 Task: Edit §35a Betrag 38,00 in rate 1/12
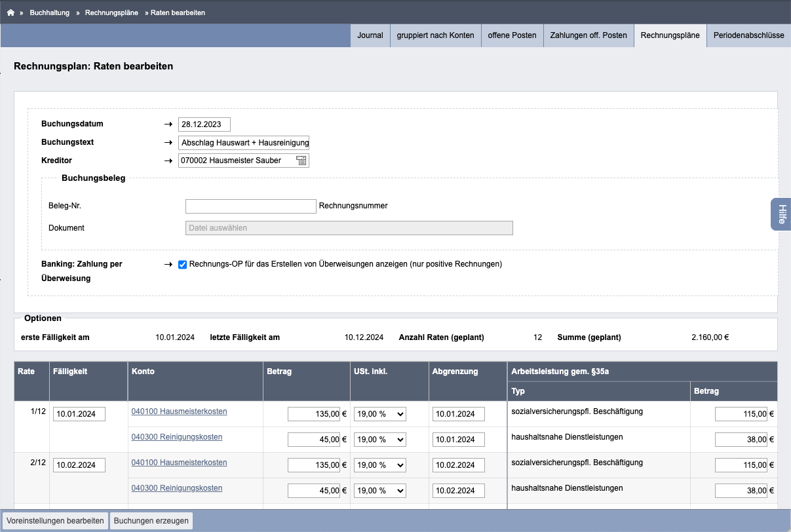[741, 440]
